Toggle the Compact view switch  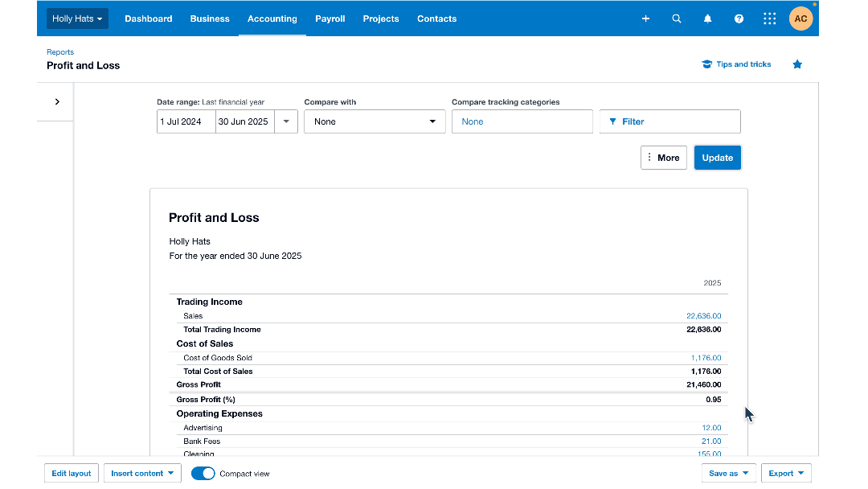[203, 474]
